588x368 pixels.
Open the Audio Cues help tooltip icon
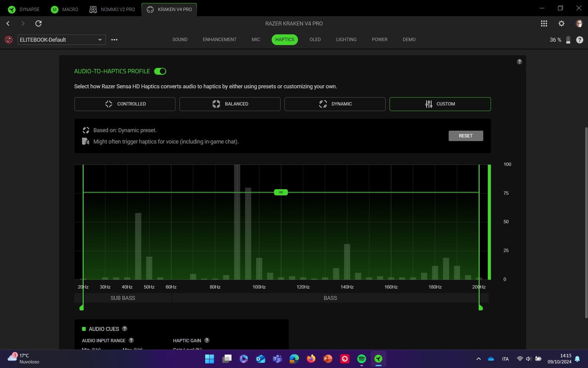tap(125, 329)
